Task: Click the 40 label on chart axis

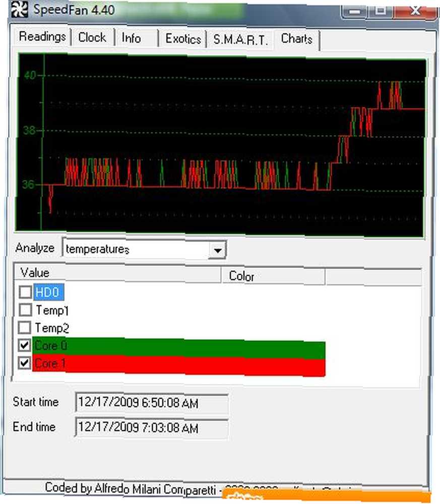Action: 30,76
